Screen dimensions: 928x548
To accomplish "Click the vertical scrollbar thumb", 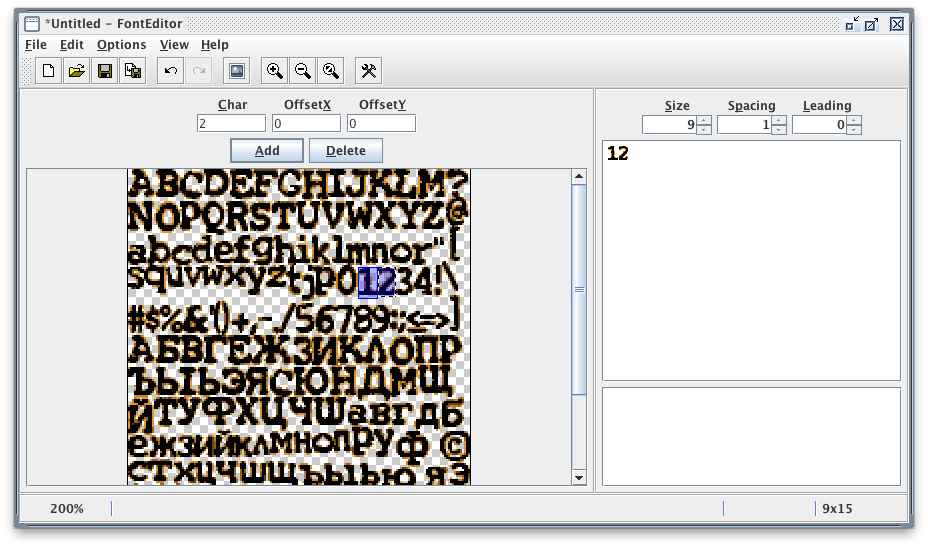I will click(x=579, y=289).
